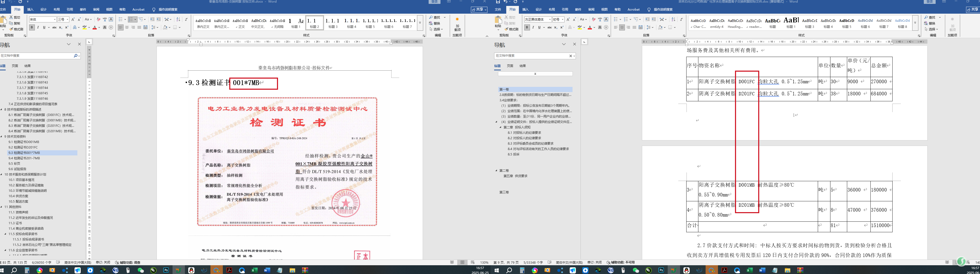Image resolution: width=980 pixels, height=274 pixels.
Task: Click the Sort A-Z icon in right Word window
Action: coord(673,19)
